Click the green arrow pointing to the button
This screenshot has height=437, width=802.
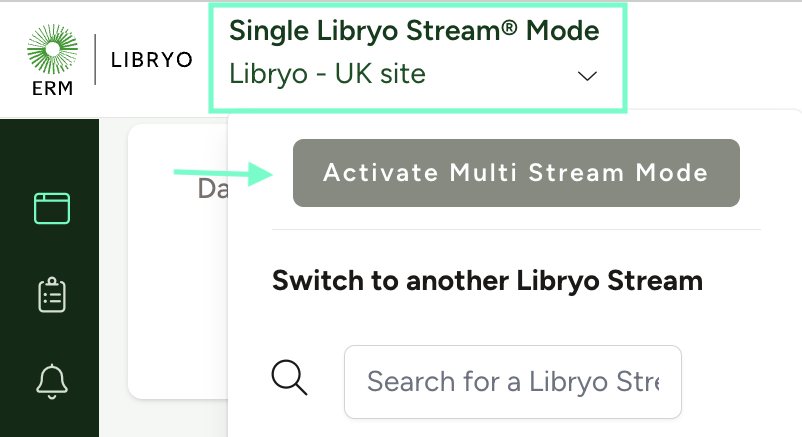click(x=224, y=174)
